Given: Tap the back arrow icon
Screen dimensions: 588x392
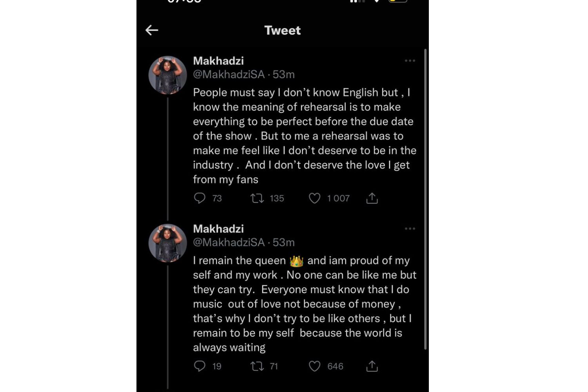Looking at the screenshot, I should tap(152, 30).
